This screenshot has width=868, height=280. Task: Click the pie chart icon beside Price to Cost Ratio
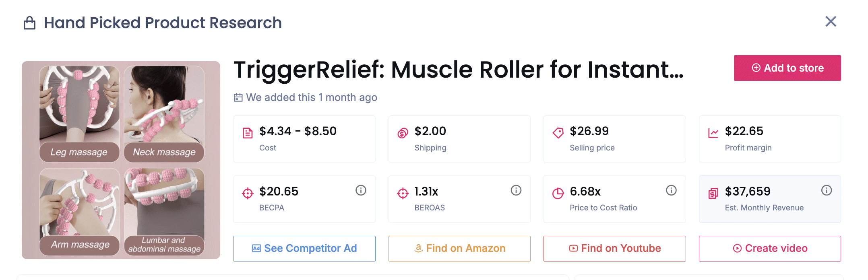click(x=557, y=192)
